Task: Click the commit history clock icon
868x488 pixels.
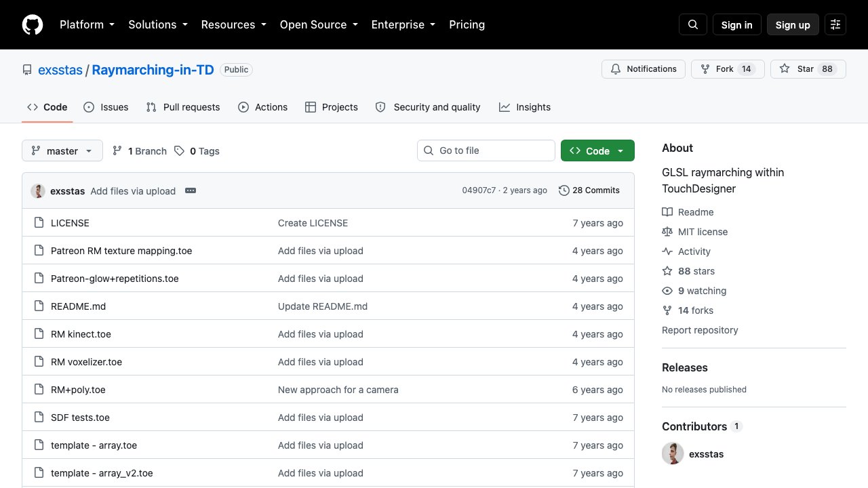Action: click(564, 190)
